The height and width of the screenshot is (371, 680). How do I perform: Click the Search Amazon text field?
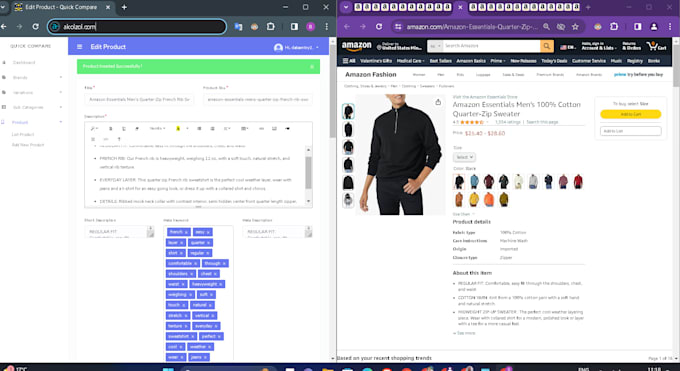coord(491,46)
